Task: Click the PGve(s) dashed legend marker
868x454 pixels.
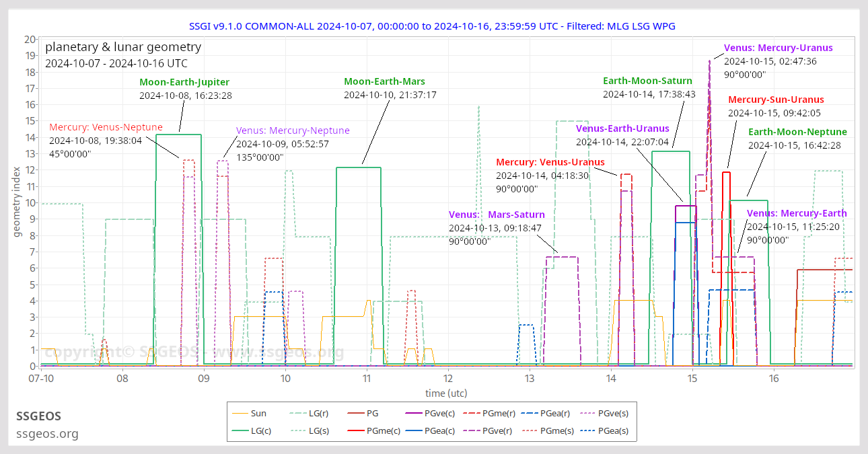Action: pyautogui.click(x=588, y=413)
